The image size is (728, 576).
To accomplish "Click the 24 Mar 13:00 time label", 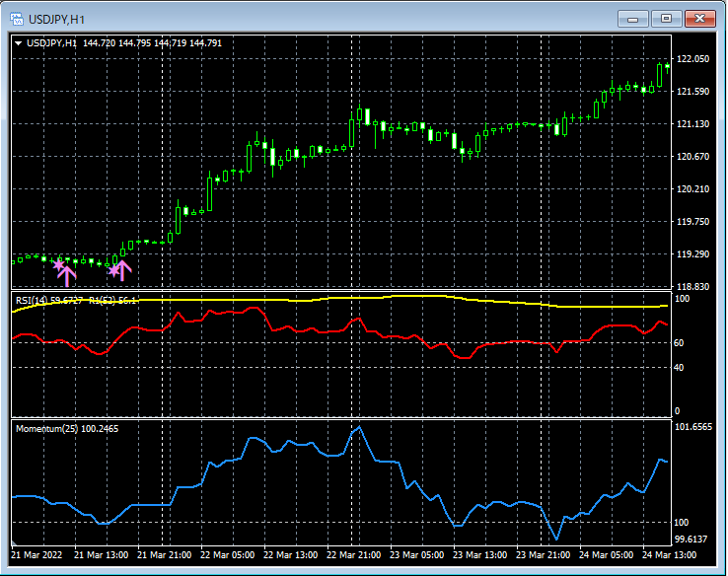I will [671, 555].
